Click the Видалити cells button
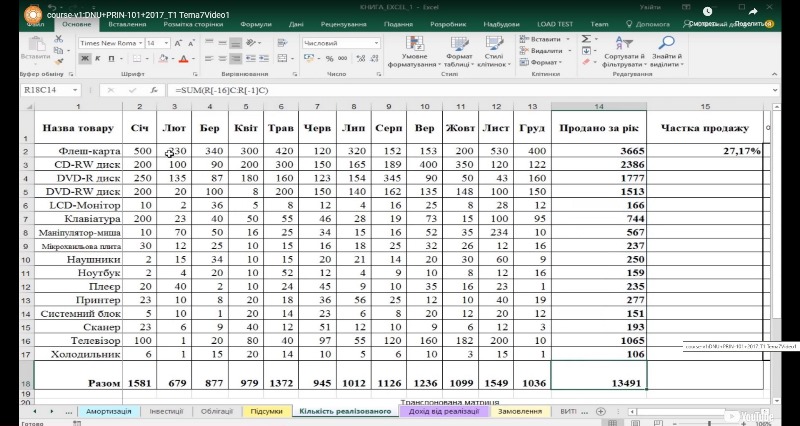Image resolution: width=800 pixels, height=426 pixels. [x=545, y=50]
